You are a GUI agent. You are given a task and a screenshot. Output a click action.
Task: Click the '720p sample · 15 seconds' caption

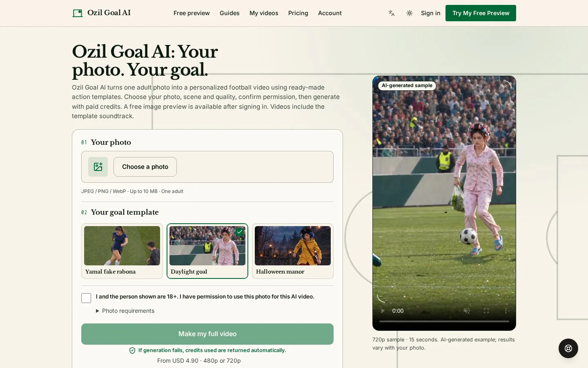(443, 344)
